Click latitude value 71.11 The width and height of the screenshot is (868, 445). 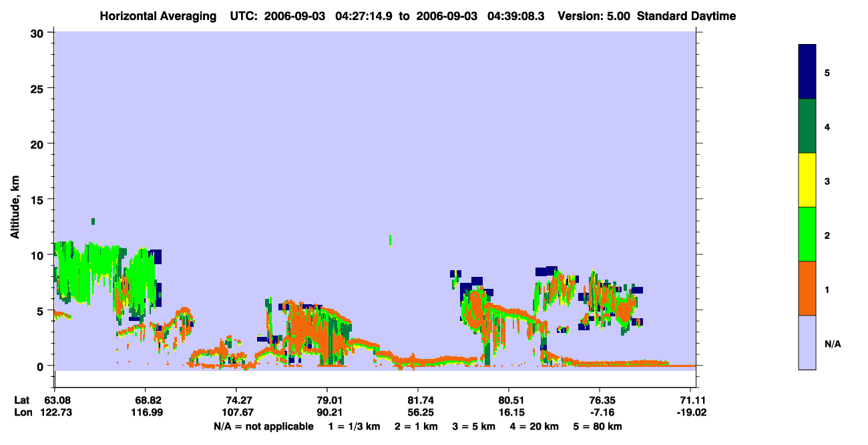pos(693,400)
